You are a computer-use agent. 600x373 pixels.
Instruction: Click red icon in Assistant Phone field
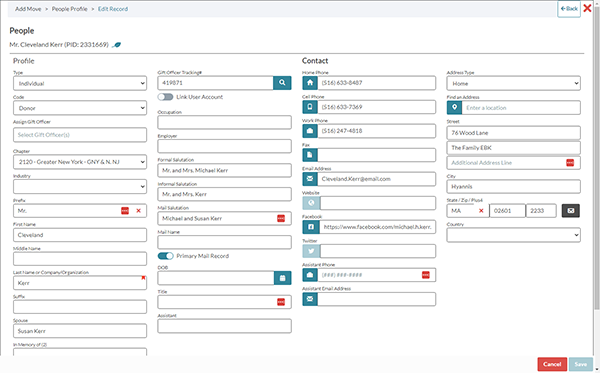[x=426, y=275]
